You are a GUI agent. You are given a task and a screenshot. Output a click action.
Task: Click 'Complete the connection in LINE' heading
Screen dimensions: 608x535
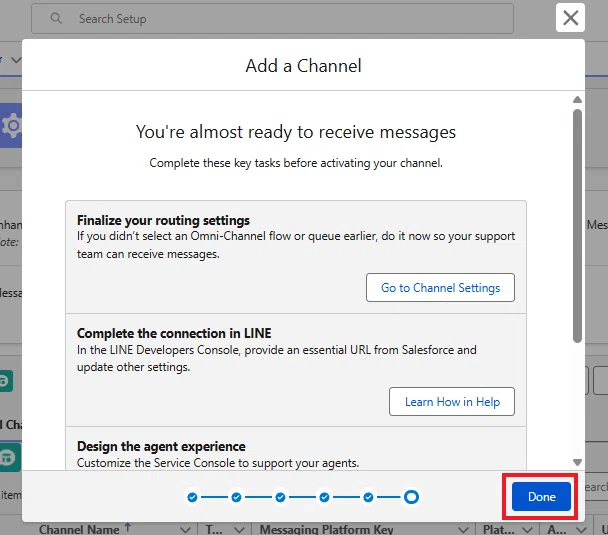pos(174,333)
